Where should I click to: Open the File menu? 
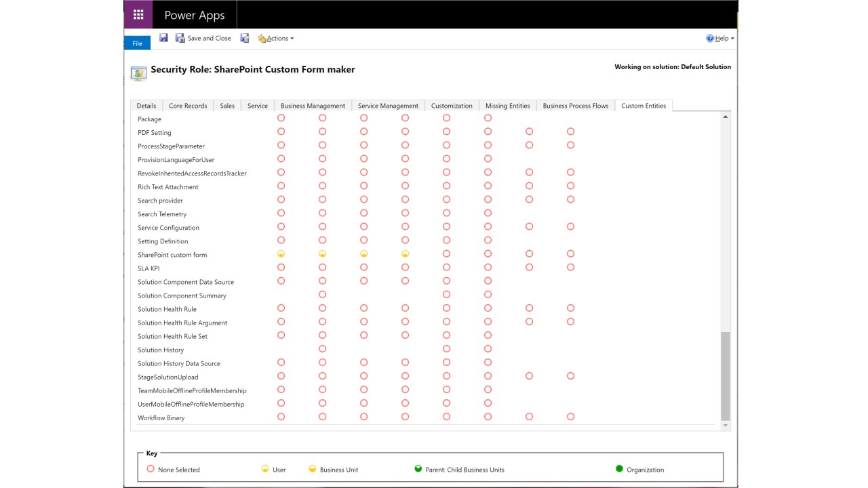coord(137,43)
